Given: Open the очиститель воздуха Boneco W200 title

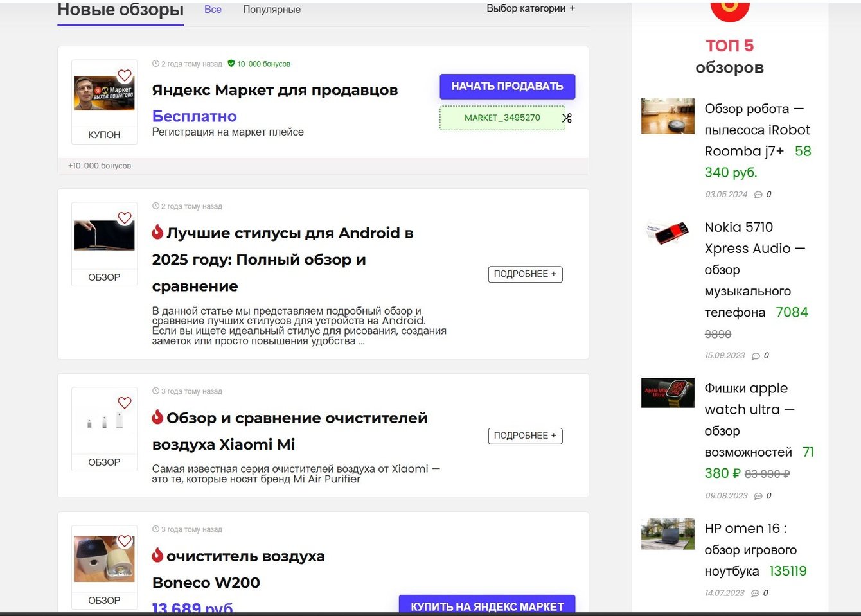Looking at the screenshot, I should click(238, 569).
